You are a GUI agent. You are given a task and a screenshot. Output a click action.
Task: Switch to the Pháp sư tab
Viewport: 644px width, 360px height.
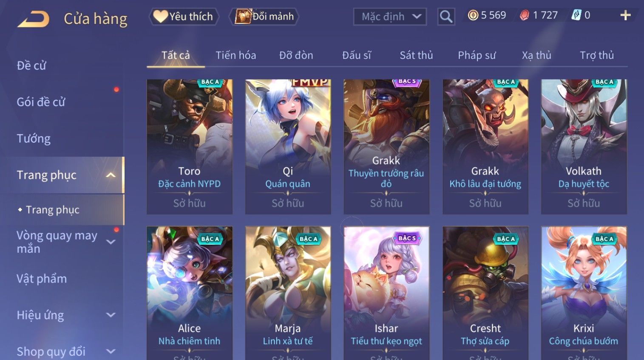click(477, 55)
